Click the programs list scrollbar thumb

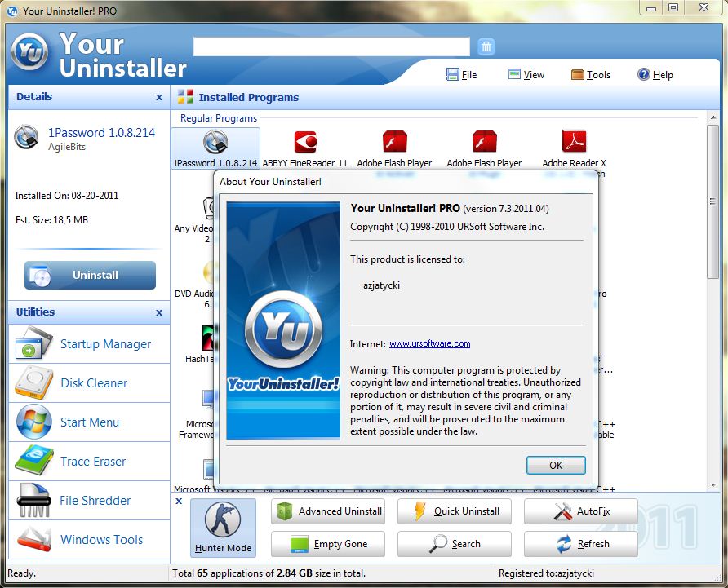pyautogui.click(x=713, y=202)
